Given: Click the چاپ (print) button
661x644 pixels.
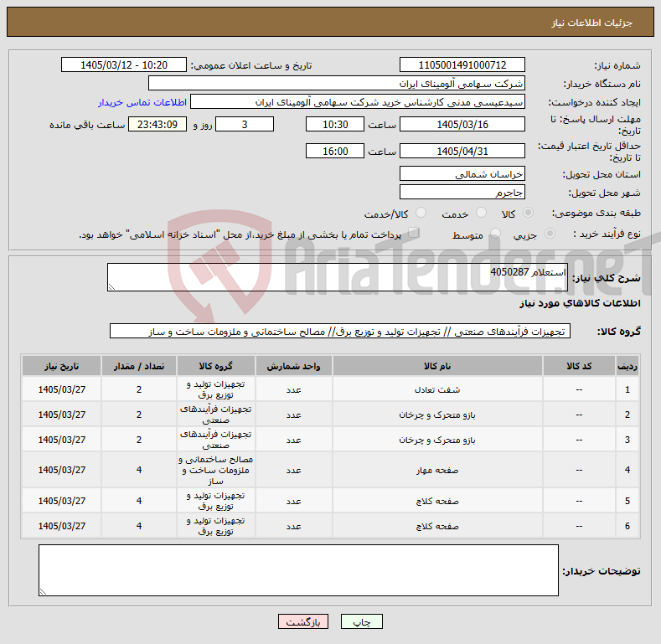Looking at the screenshot, I should [x=361, y=621].
